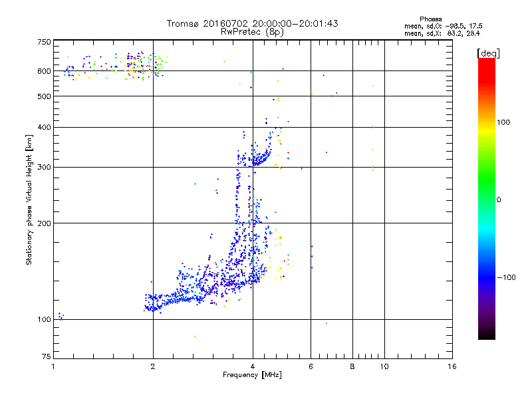Click the x-axis tick label "6"
This screenshot has width=532, height=399.
coord(311,366)
